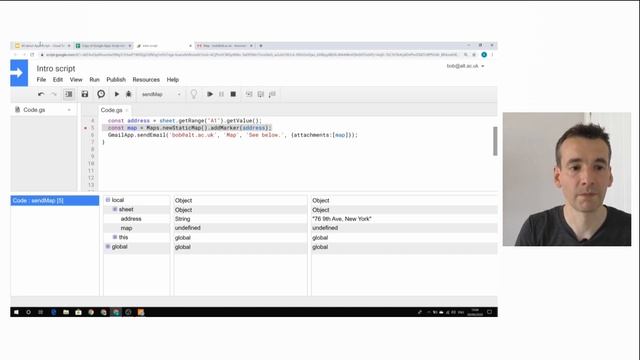
Task: Click the Step into debugger icon
Action: [x=249, y=94]
